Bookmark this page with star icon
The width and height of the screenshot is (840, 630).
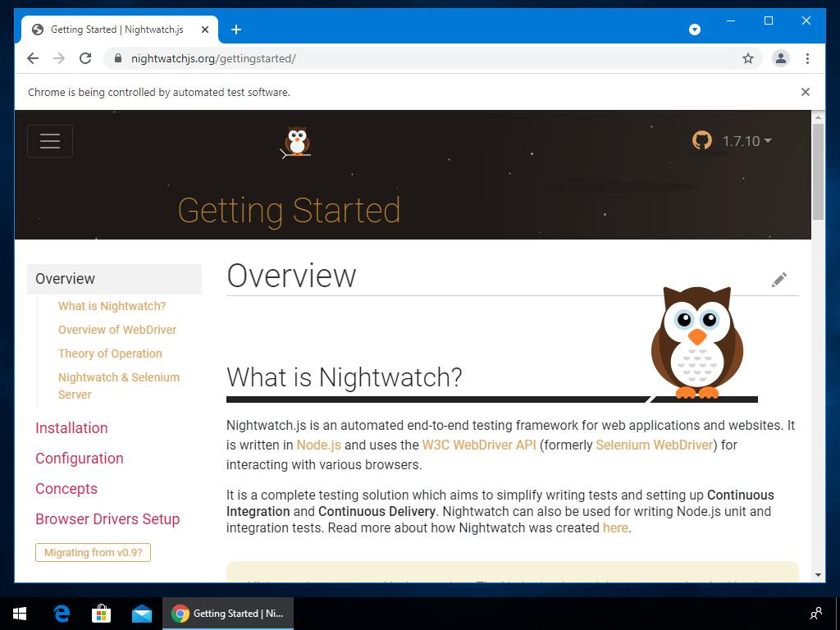point(748,58)
